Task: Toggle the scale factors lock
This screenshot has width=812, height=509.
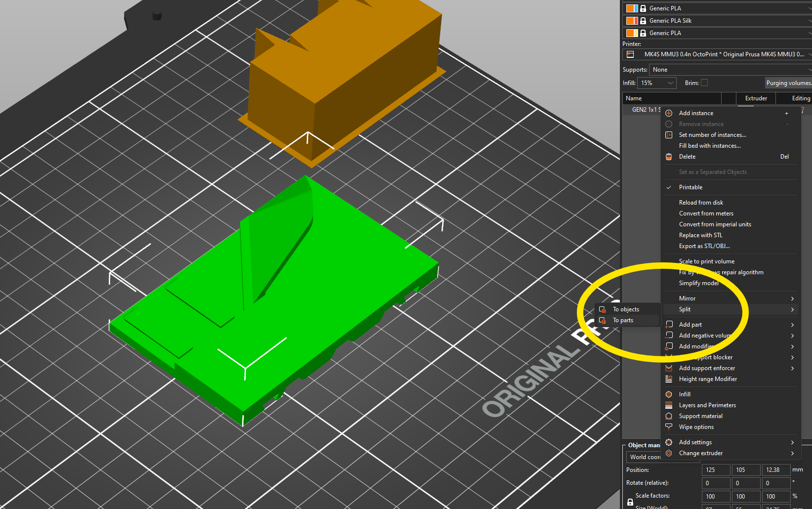Action: click(x=630, y=502)
